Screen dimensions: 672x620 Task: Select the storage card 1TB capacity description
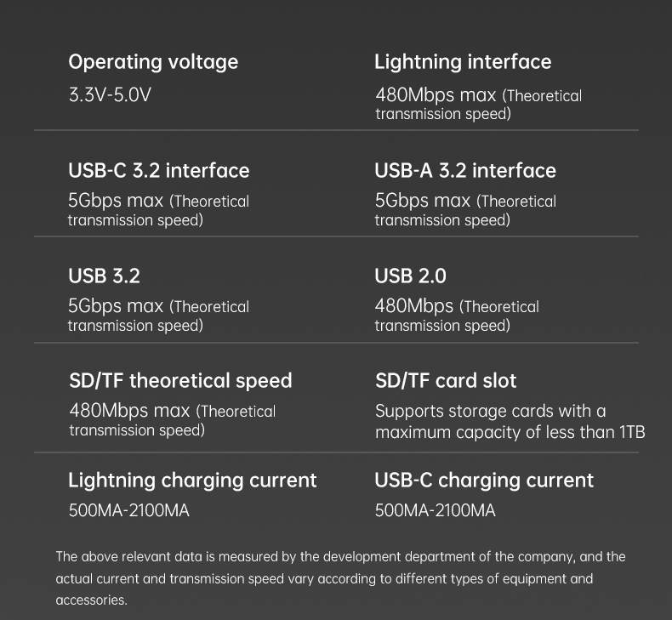tap(510, 422)
